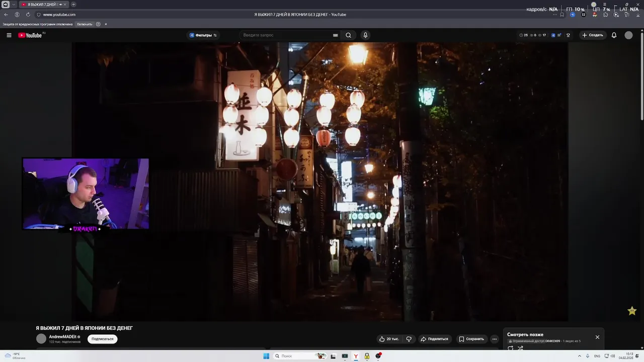Reload the page with refresh icon
This screenshot has height=362, width=644.
[28, 15]
